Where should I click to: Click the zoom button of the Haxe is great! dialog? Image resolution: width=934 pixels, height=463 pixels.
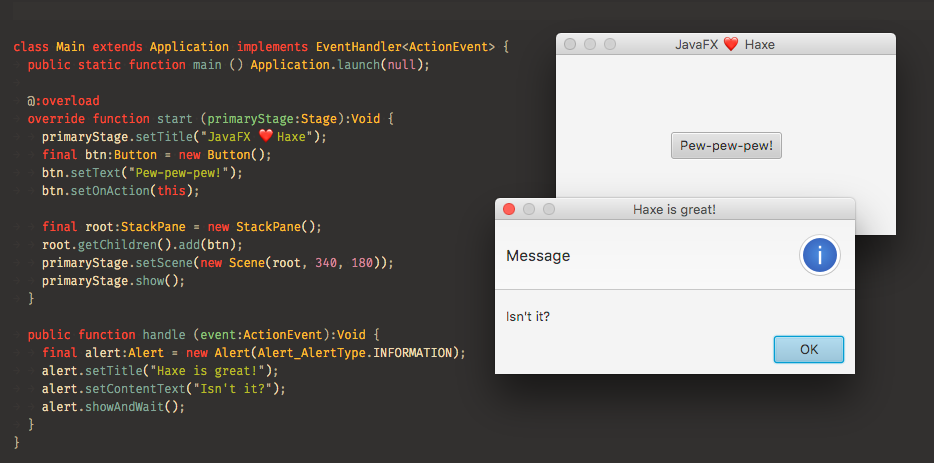[549, 209]
